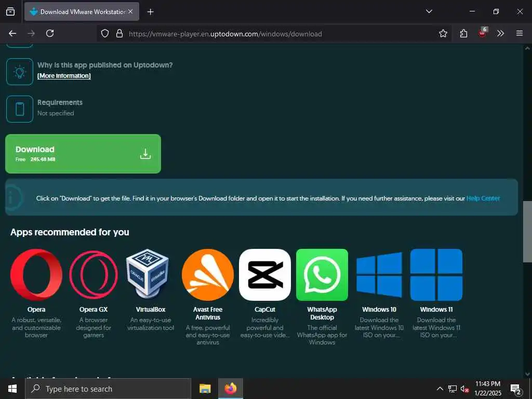View site security padlock info

(x=119, y=33)
